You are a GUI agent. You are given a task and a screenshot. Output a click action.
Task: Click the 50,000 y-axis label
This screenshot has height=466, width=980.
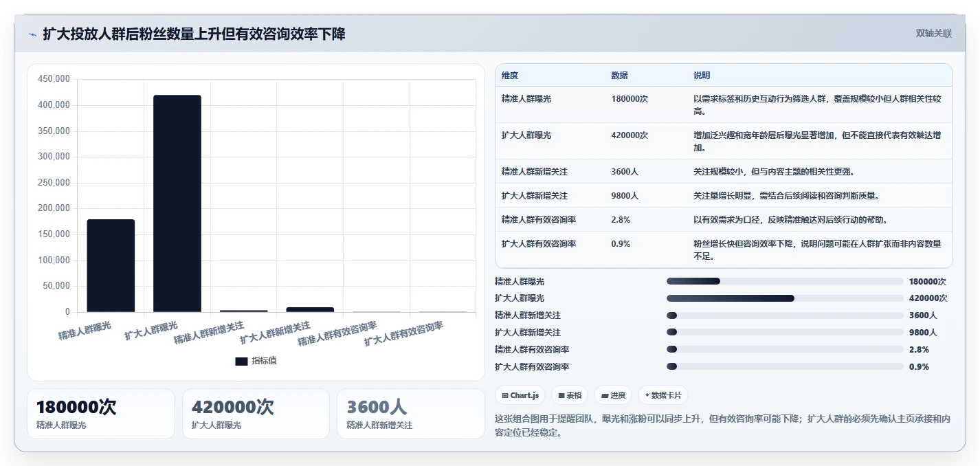[56, 286]
